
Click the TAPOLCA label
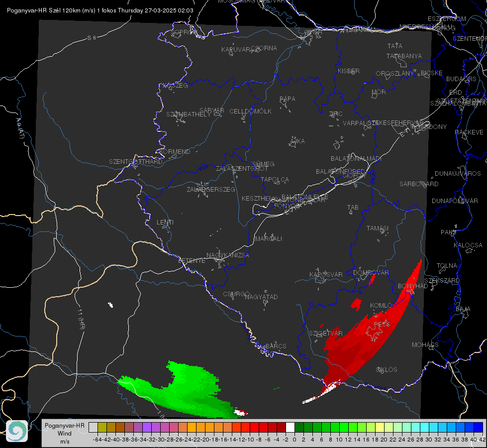pyautogui.click(x=275, y=179)
